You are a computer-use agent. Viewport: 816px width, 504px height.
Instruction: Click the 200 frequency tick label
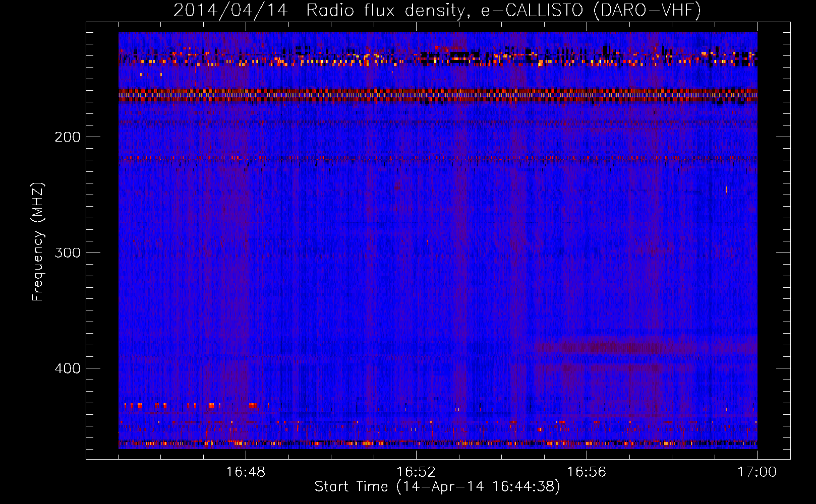(x=68, y=137)
